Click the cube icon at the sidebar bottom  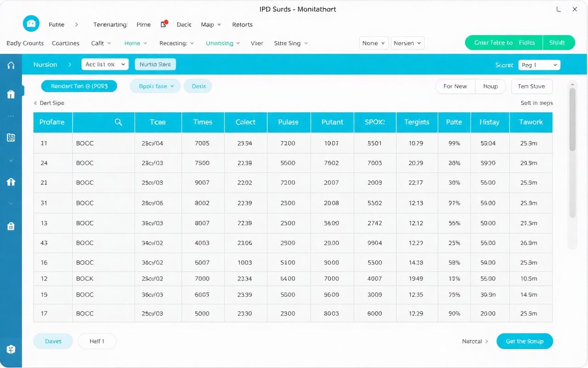(x=11, y=349)
